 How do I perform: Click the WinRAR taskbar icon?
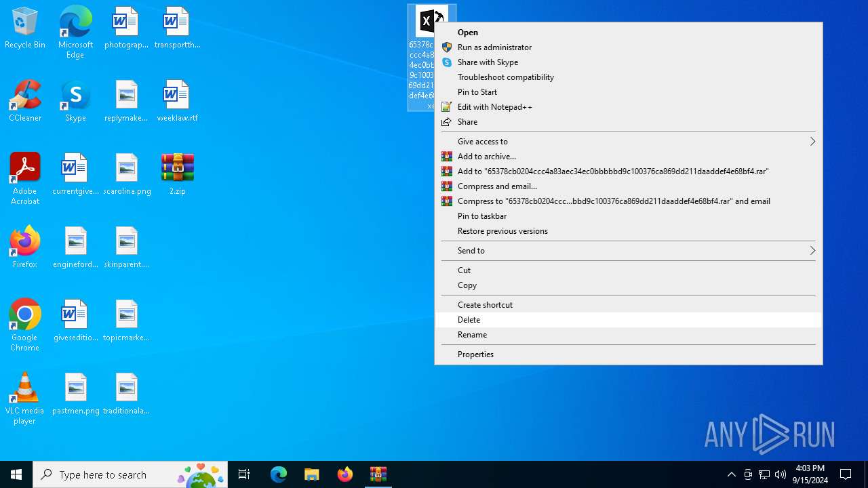(x=378, y=474)
